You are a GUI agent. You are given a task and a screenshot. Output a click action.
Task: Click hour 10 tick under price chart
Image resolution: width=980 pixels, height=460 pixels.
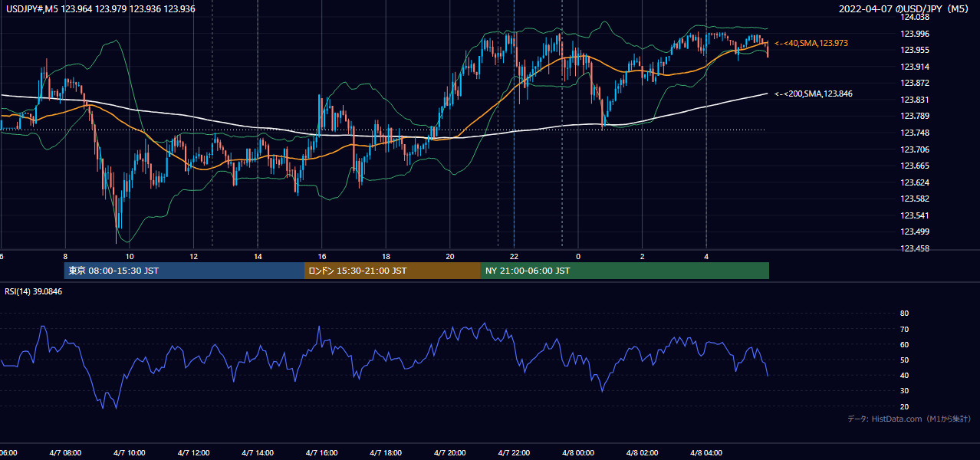click(130, 257)
